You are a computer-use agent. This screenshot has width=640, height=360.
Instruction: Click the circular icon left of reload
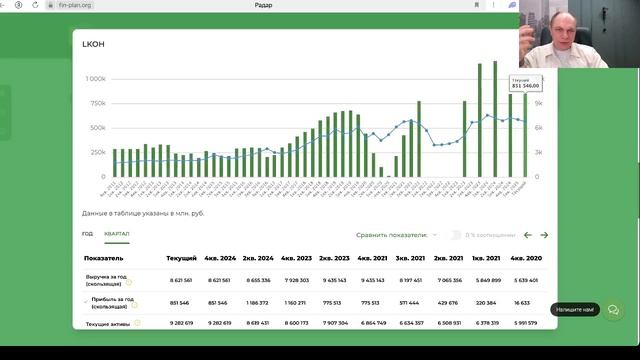(x=18, y=5)
